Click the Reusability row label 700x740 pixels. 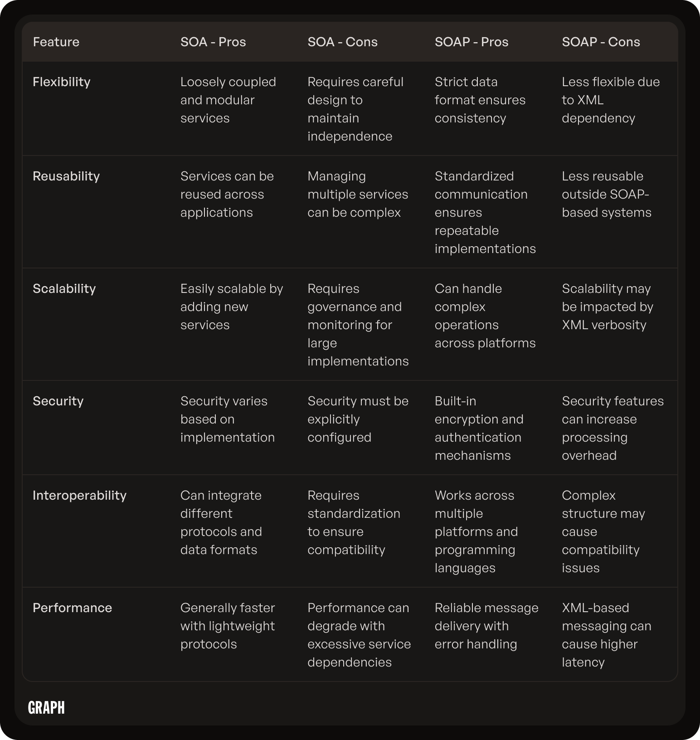66,176
